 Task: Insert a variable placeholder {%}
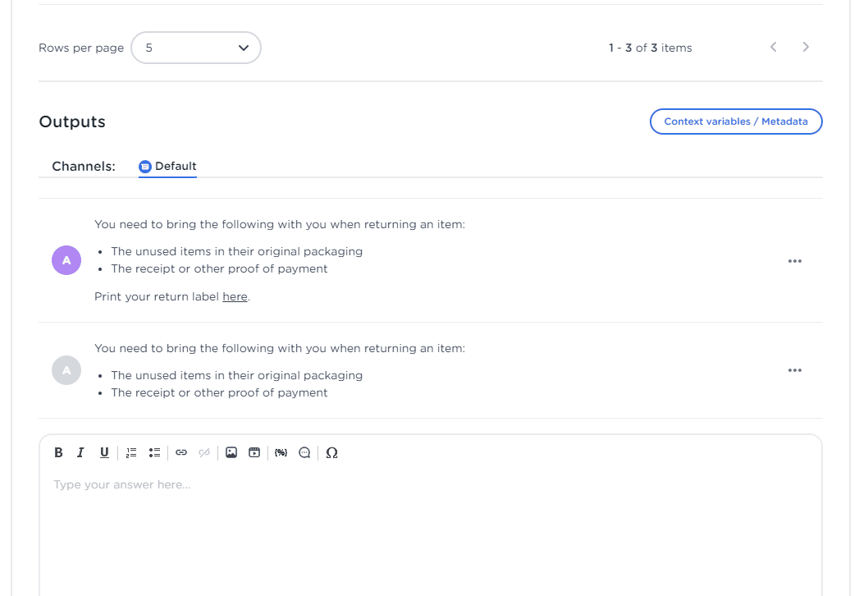point(281,452)
